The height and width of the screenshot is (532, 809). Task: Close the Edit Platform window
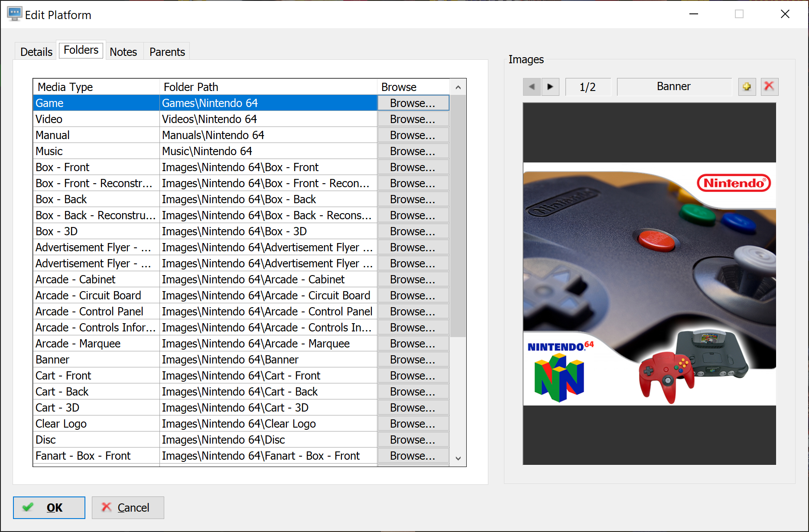click(785, 14)
